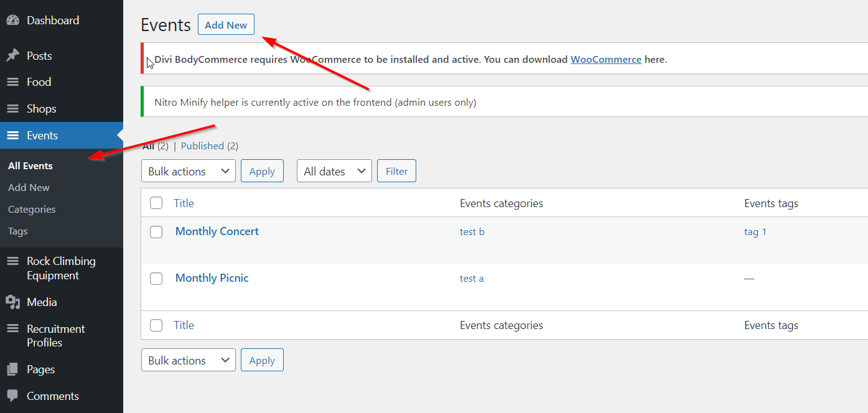Follow the WooCommerce download link
868x413 pixels.
coord(605,60)
